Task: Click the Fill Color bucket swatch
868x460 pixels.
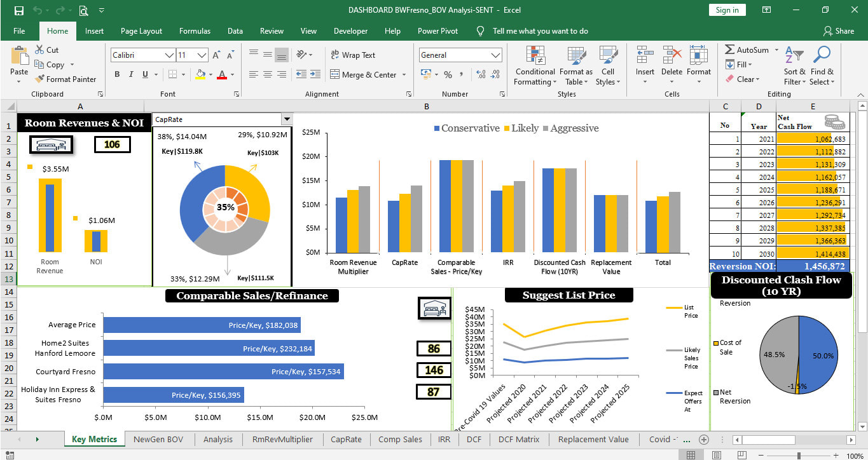Action: pos(200,75)
